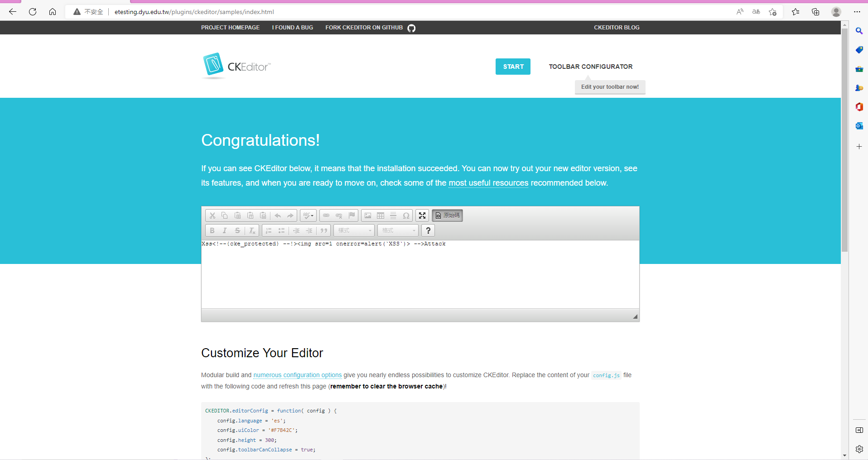
Task: Click the insert Image icon
Action: tap(368, 216)
